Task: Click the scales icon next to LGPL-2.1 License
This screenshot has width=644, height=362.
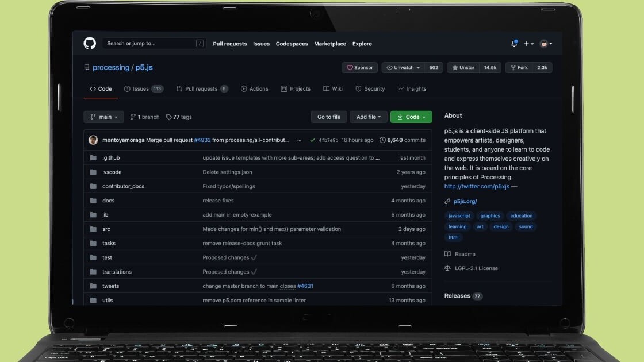Action: point(447,268)
